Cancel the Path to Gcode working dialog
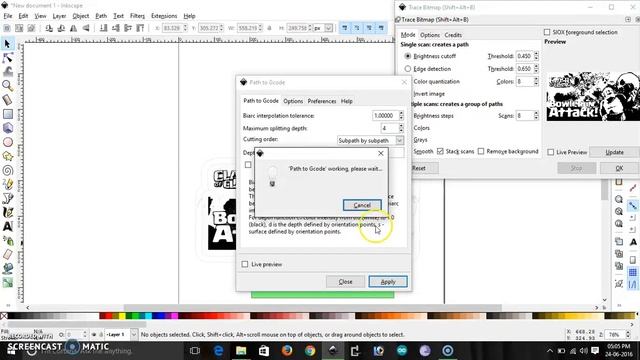 (x=362, y=205)
